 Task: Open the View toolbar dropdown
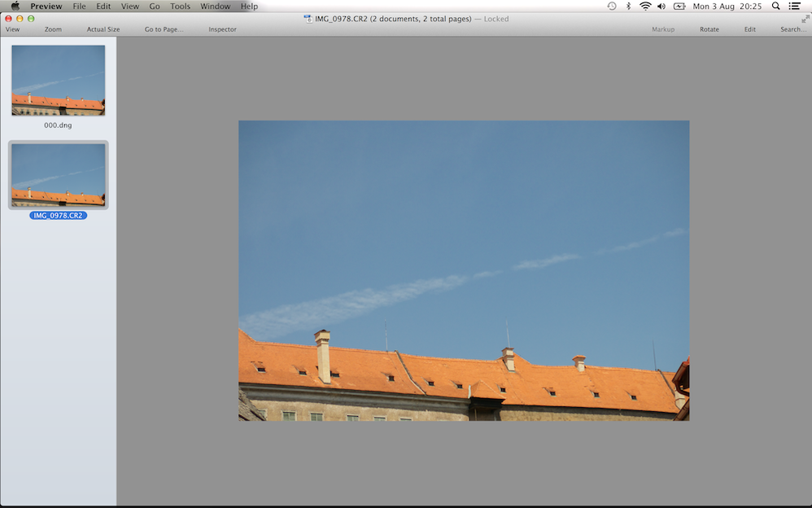(x=12, y=28)
